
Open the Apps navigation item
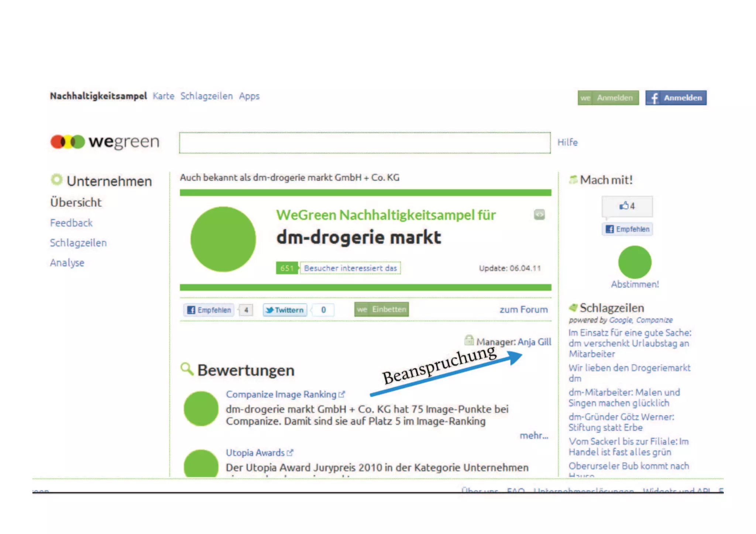(249, 96)
